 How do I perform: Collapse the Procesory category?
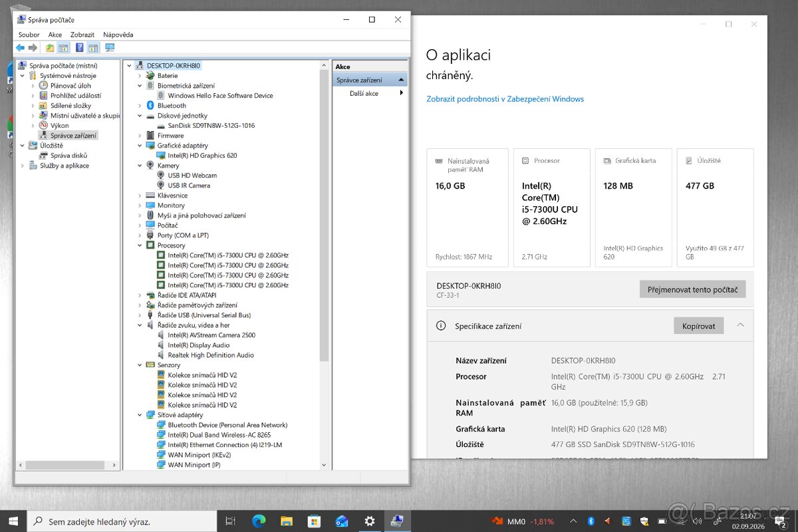(140, 245)
